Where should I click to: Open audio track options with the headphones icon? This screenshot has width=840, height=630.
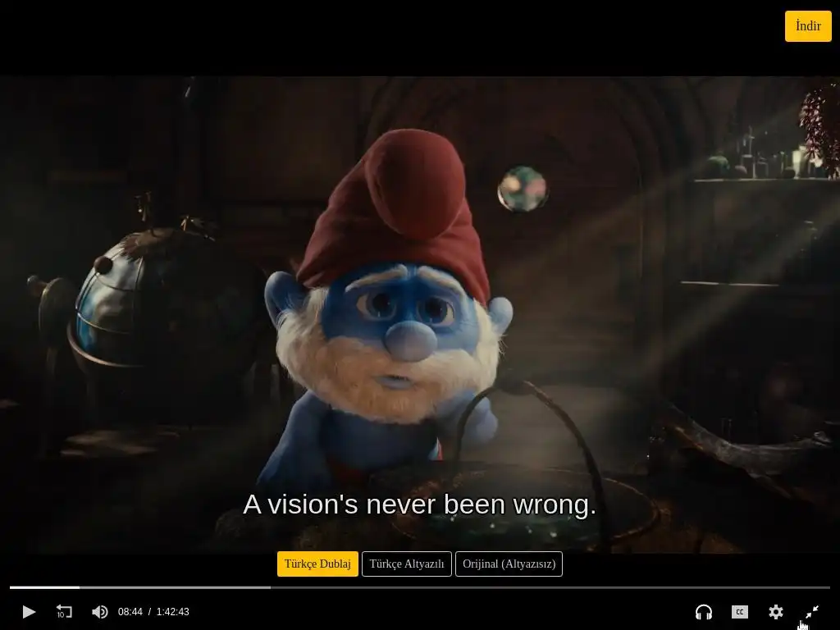703,611
